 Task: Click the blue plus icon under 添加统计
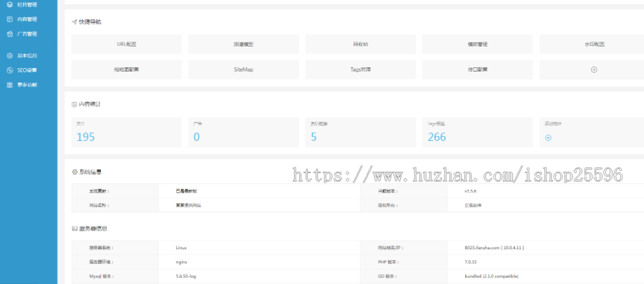(x=548, y=138)
